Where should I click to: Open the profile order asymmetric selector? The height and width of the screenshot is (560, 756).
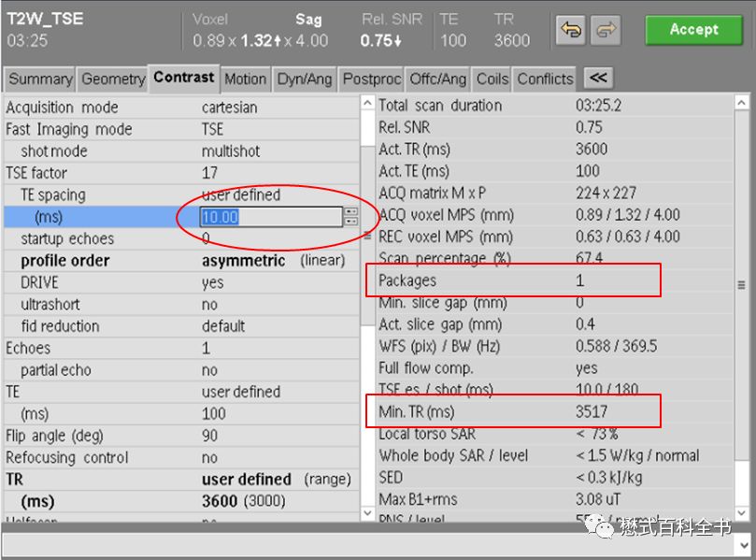click(x=244, y=261)
